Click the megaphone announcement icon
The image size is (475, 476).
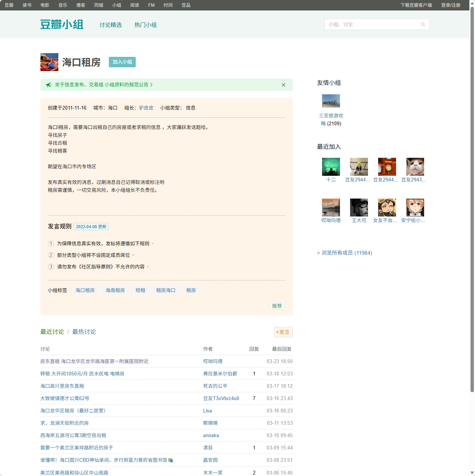(49, 85)
